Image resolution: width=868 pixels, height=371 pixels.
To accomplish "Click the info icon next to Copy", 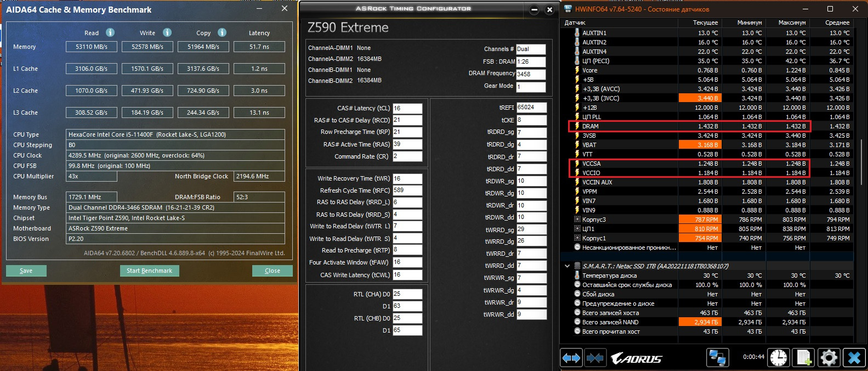I will click(222, 32).
